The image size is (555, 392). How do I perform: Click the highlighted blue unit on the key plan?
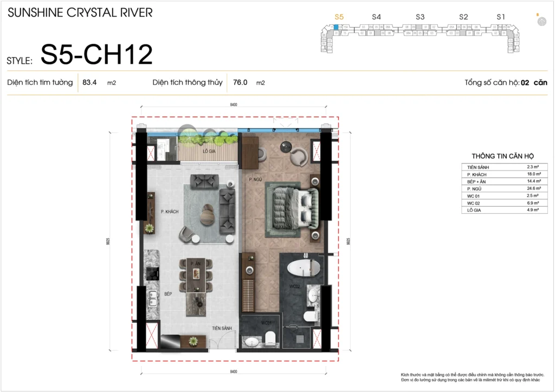tap(336, 27)
